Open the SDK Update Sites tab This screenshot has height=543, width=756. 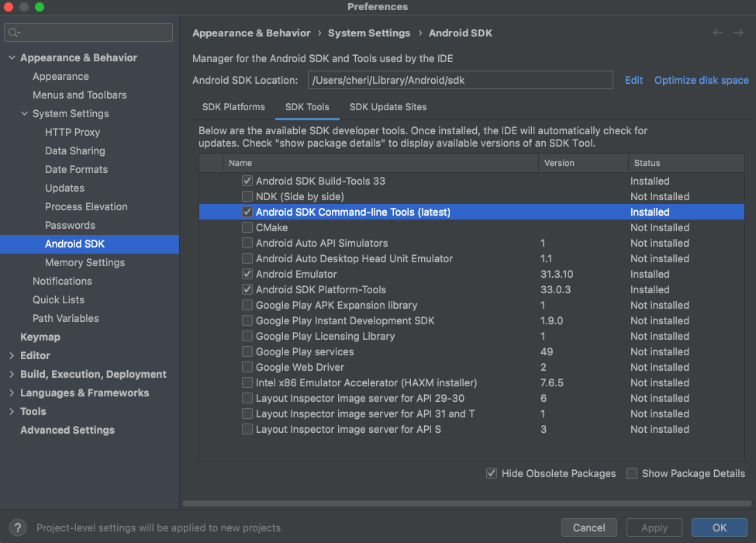coord(388,107)
